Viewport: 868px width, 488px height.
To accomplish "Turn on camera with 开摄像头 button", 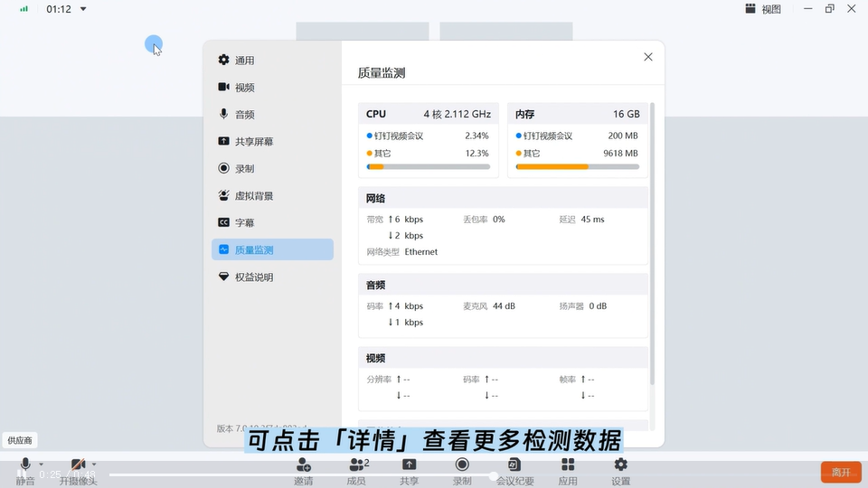I will point(78,472).
